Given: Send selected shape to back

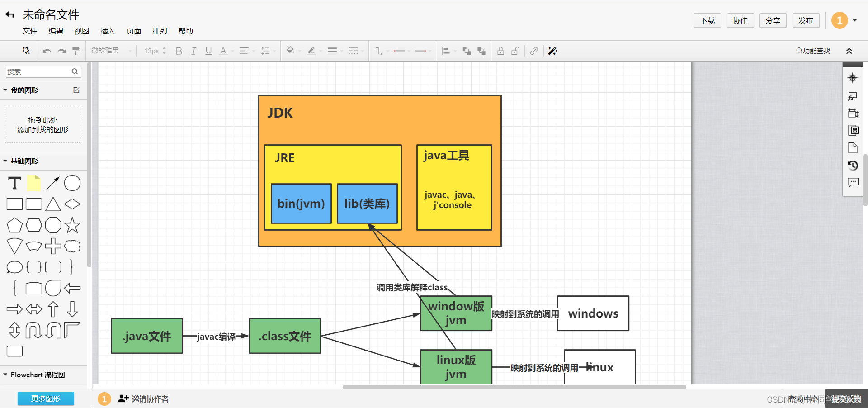Looking at the screenshot, I should 481,51.
